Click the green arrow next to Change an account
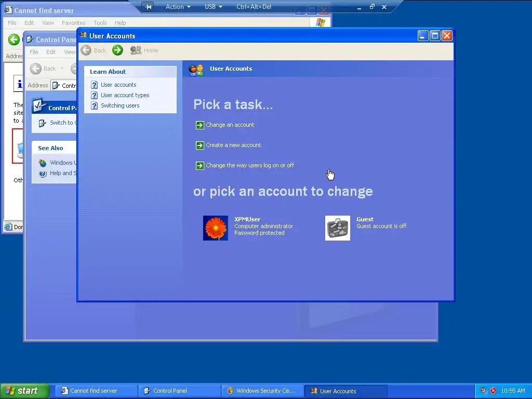Image resolution: width=532 pixels, height=399 pixels. click(x=200, y=125)
